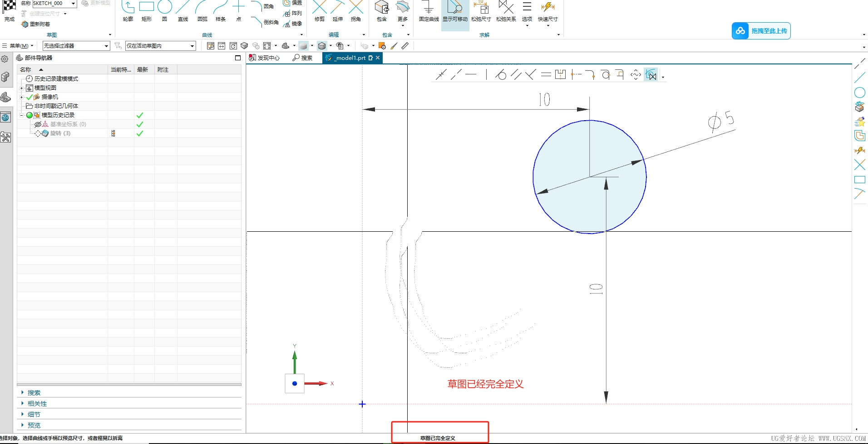Viewport: 868px width, 444px height.
Task: Select 非时间戳记几何体 folder in navigator
Action: (56, 106)
